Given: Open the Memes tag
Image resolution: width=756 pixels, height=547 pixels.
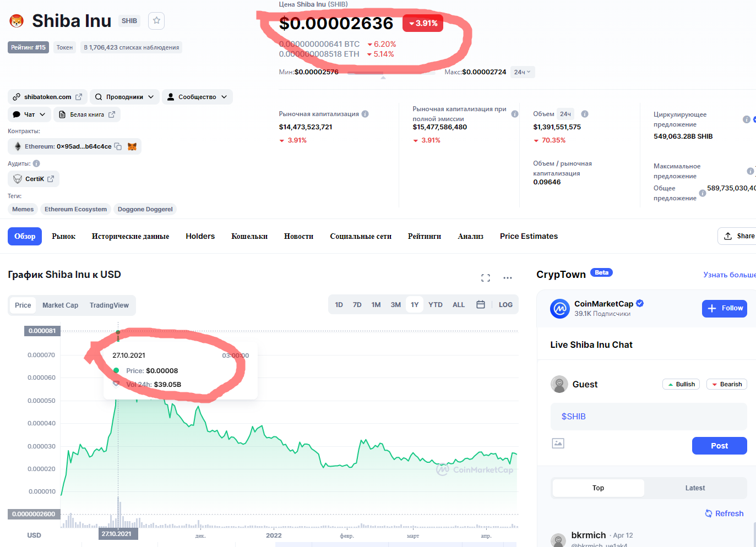Looking at the screenshot, I should click(23, 209).
